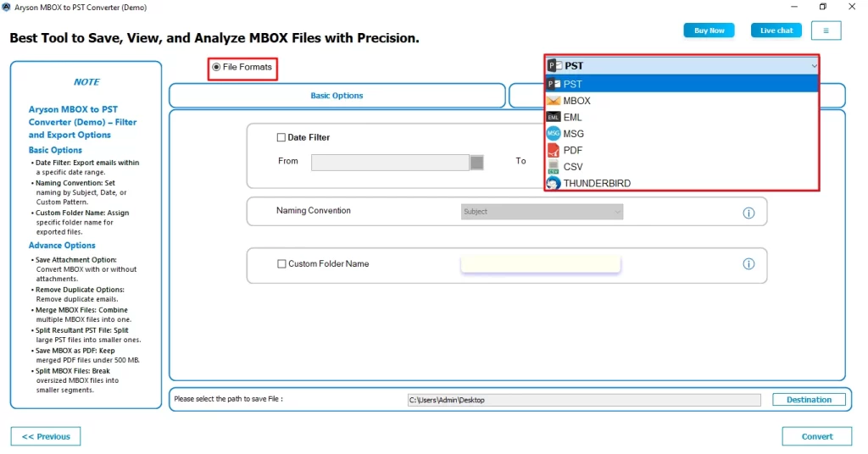Viewport: 868px width, 454px height.
Task: Click the 'Naming Convention' label
Action: [314, 211]
